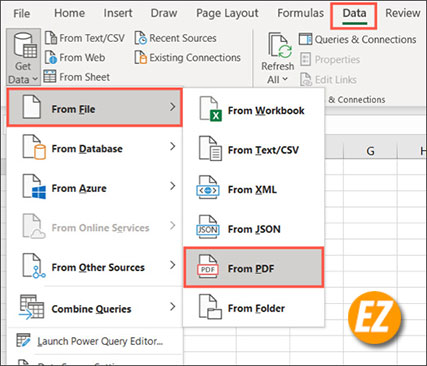Open the Refresh All dropdown arrow

tap(285, 79)
